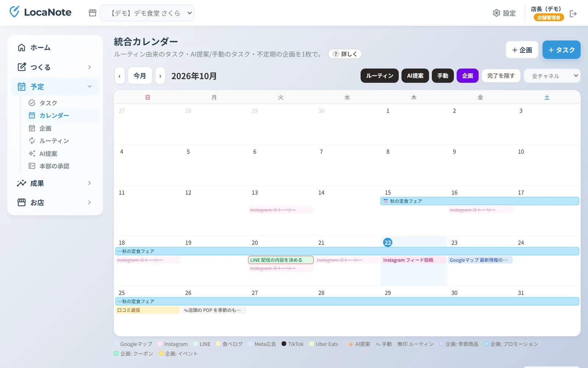The width and height of the screenshot is (588, 368).
Task: Click the つくる pencil icon
Action: [x=22, y=67]
